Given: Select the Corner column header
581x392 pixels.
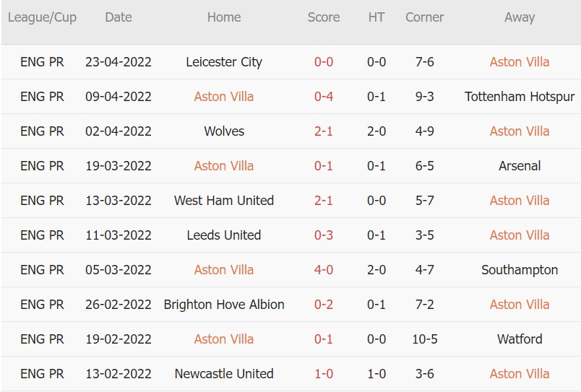Looking at the screenshot, I should pos(424,17).
